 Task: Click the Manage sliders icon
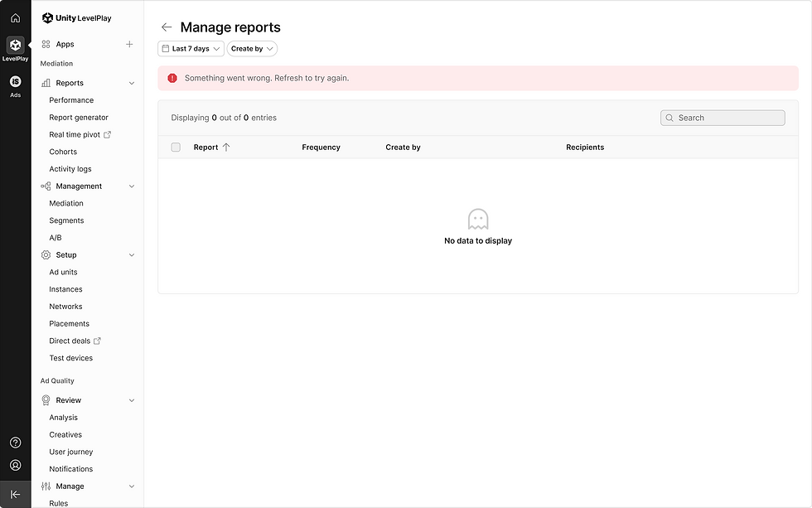pyautogui.click(x=46, y=486)
